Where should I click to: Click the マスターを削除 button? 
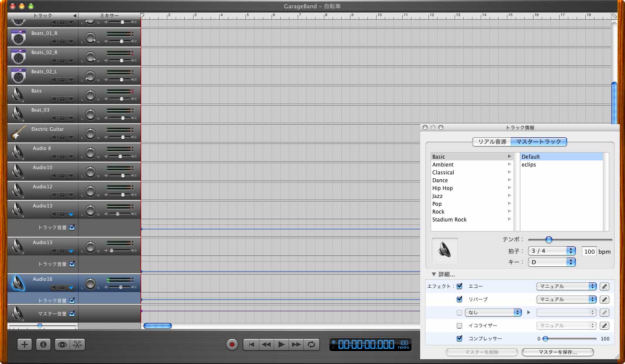point(482,352)
